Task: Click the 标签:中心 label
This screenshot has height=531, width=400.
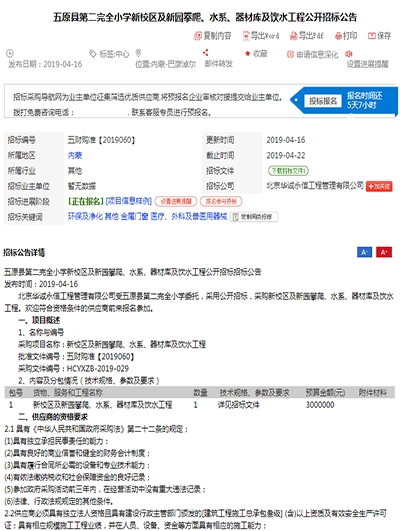Action: (114, 54)
